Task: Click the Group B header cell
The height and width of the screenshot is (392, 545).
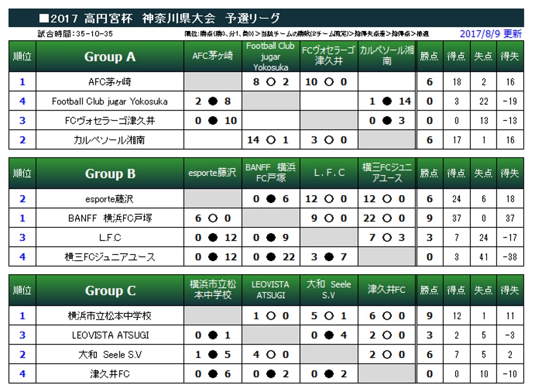Action: click(110, 173)
